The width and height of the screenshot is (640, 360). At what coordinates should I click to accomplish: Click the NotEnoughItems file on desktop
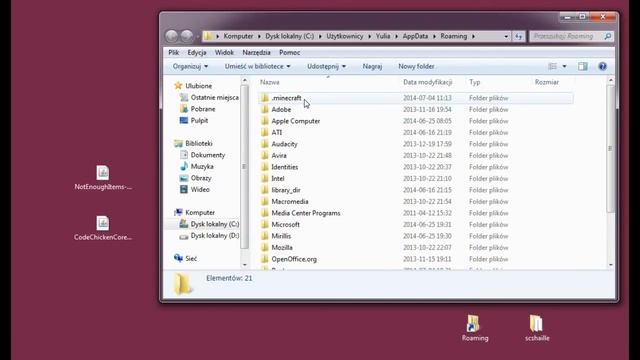click(103, 178)
